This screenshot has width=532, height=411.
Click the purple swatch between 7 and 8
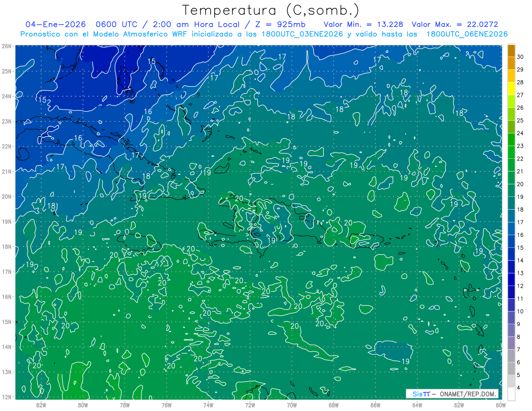pos(511,343)
